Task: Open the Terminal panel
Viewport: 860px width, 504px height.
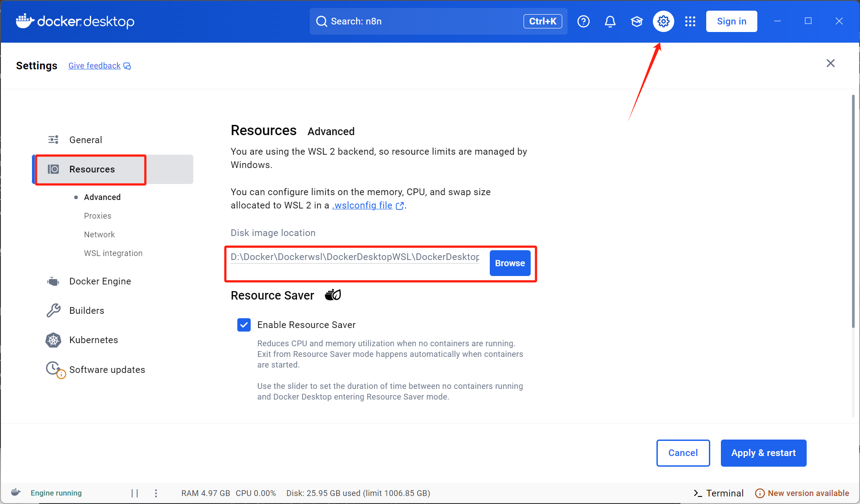Action: coord(718,493)
